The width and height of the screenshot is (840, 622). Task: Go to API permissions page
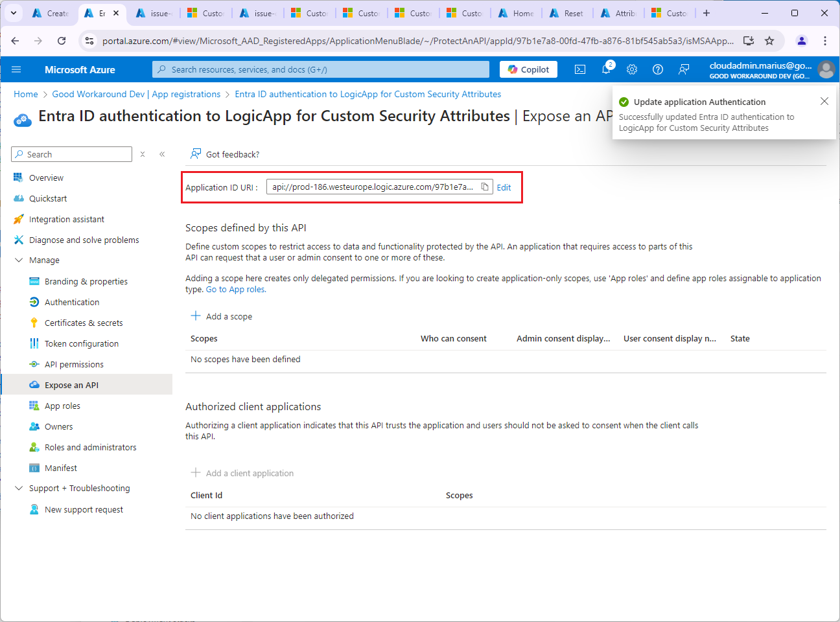pyautogui.click(x=74, y=364)
